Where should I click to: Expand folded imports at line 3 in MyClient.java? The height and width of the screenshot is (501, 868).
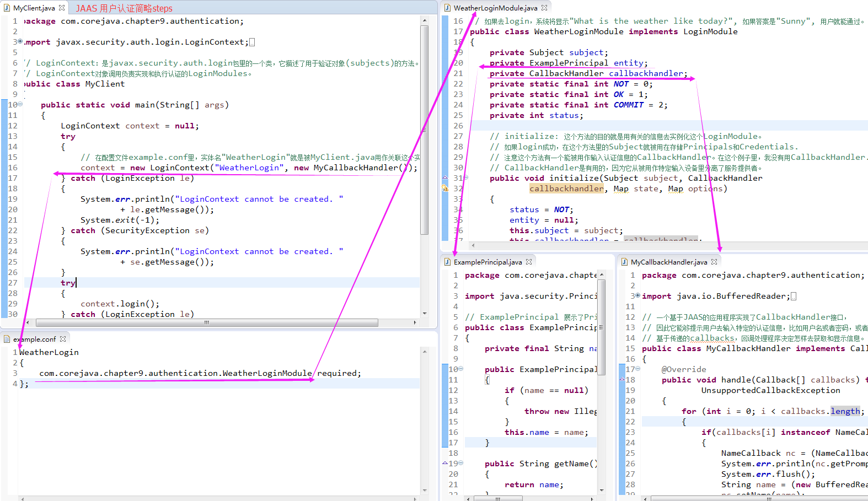coord(20,42)
